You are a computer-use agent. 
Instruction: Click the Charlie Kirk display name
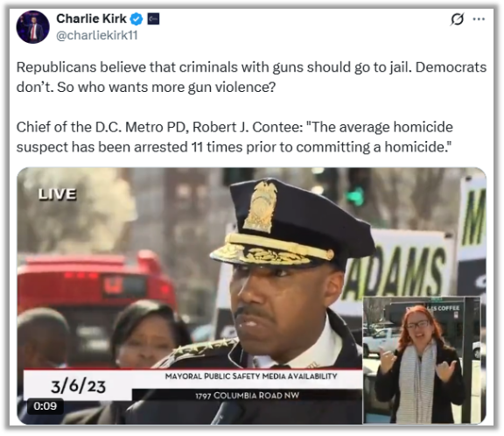pyautogui.click(x=91, y=18)
